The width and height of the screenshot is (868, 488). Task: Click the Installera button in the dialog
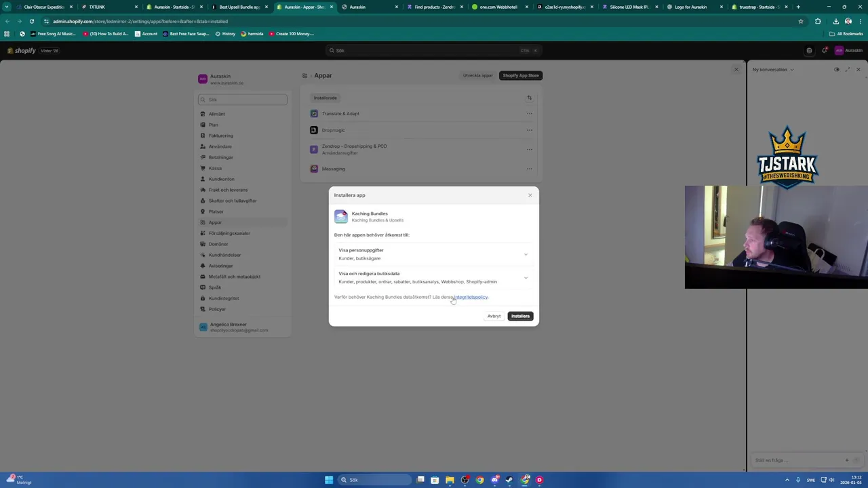click(520, 316)
